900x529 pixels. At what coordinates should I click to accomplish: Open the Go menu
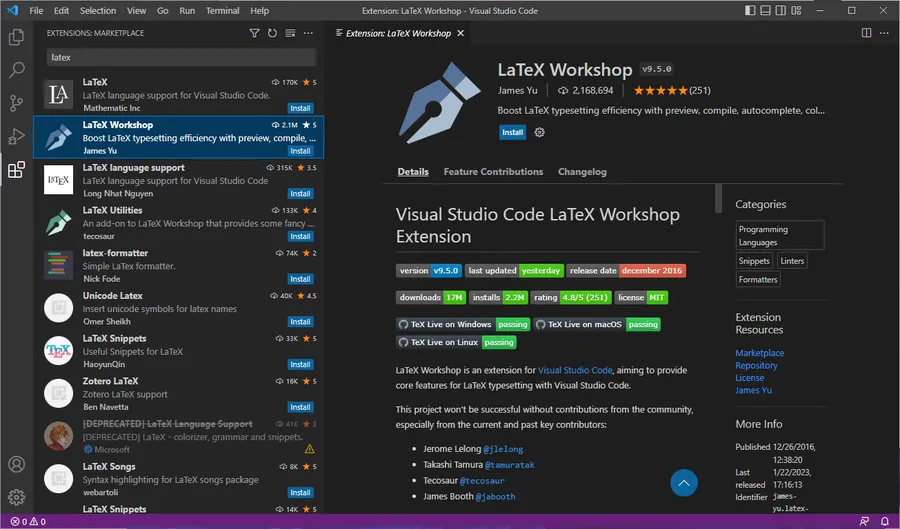162,10
